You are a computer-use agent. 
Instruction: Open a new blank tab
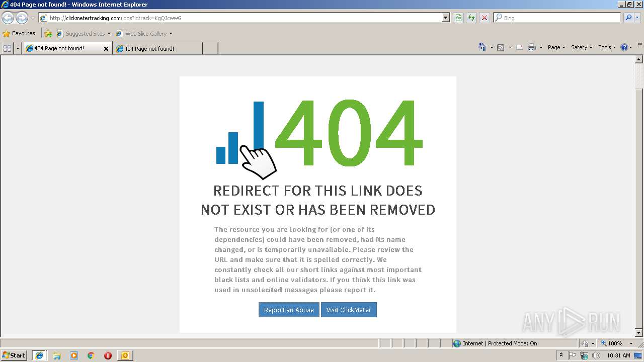pos(210,48)
